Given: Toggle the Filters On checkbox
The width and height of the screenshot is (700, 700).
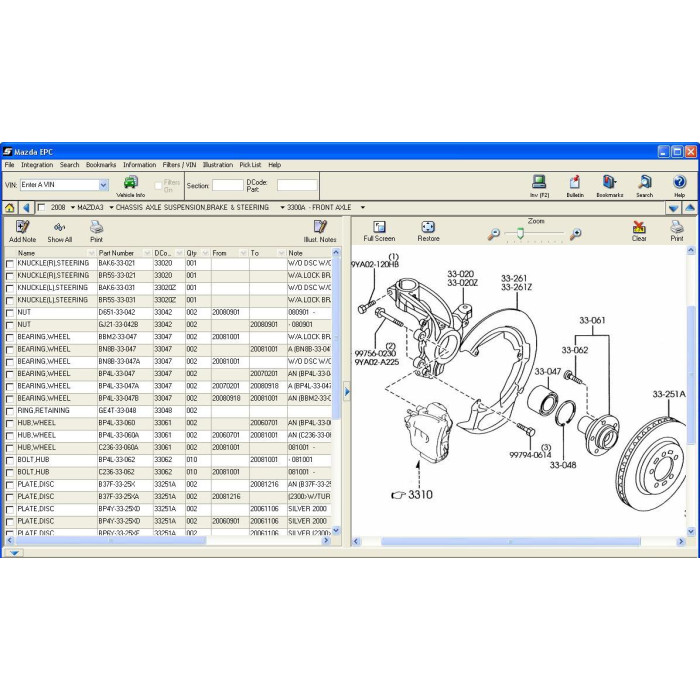Looking at the screenshot, I should click(158, 185).
